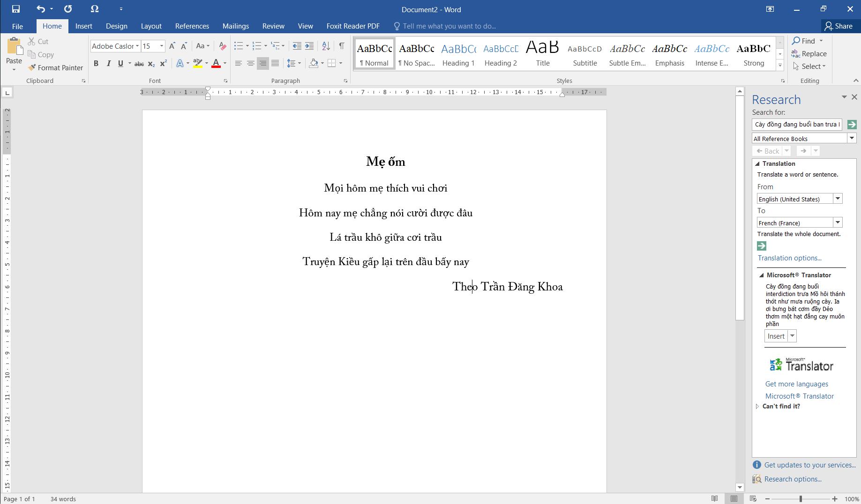Viewport: 861px width, 504px height.
Task: Open the Layout ribbon tab
Action: click(x=151, y=26)
